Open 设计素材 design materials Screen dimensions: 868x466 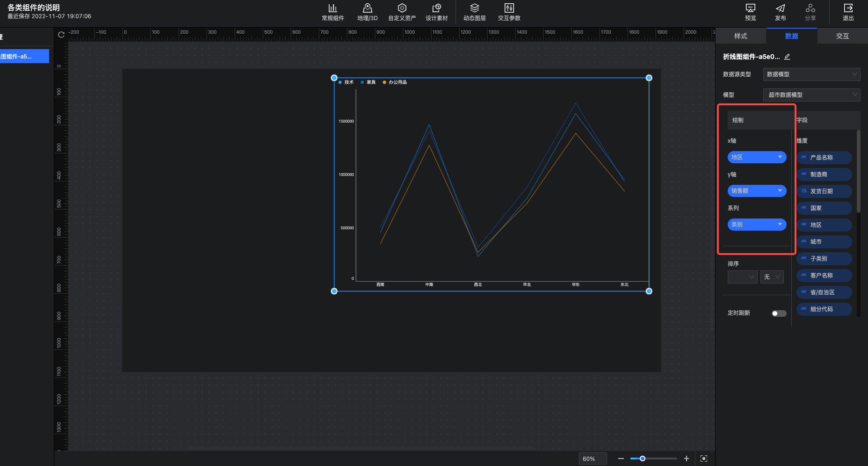[436, 12]
